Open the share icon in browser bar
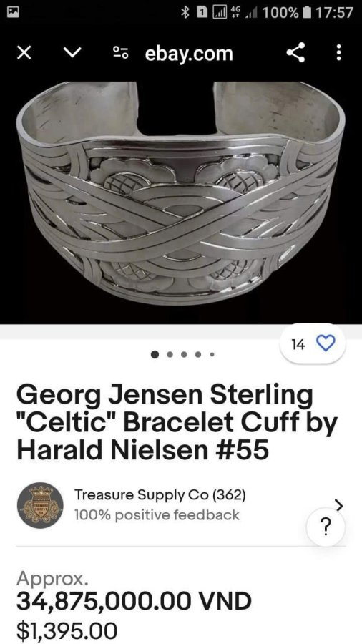This screenshot has width=362, height=644. click(295, 52)
